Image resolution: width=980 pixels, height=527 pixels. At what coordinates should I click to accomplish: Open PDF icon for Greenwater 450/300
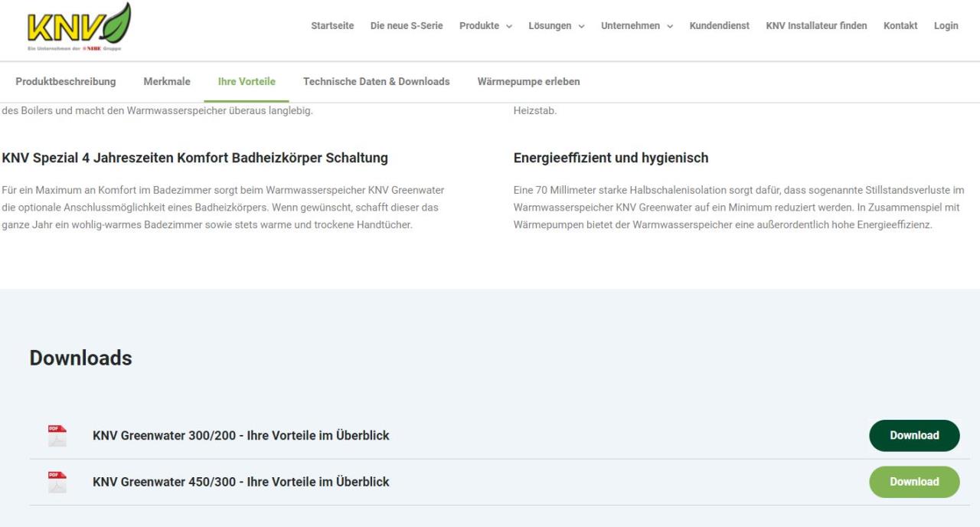click(57, 482)
